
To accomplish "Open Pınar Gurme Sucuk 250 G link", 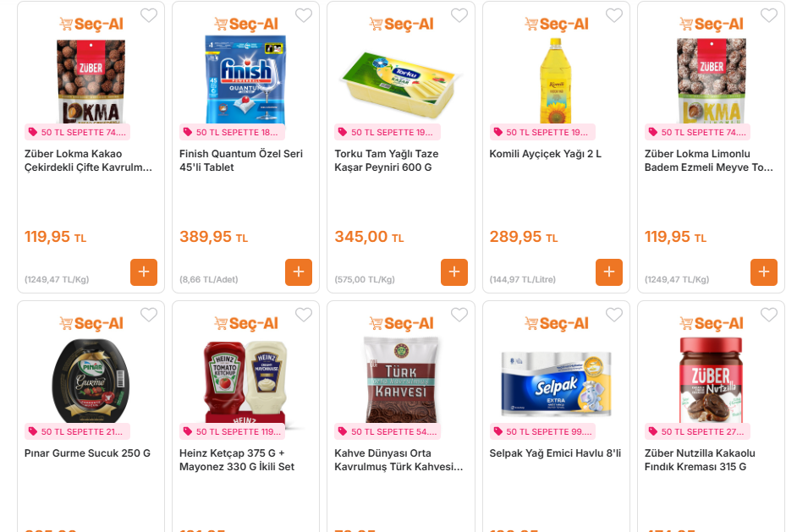I will click(x=87, y=453).
